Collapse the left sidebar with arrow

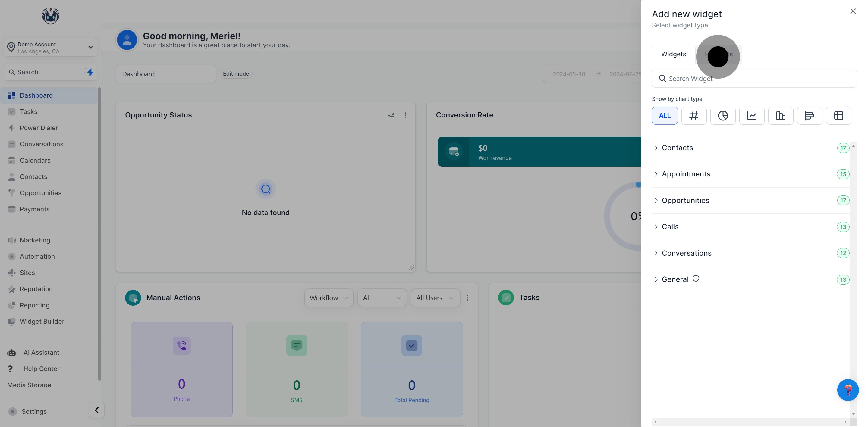[x=97, y=410]
